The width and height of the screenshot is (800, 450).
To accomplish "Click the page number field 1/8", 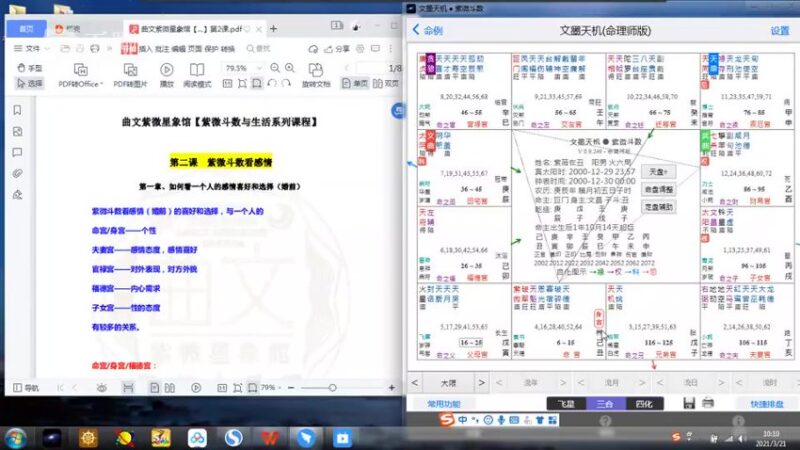I will (380, 68).
